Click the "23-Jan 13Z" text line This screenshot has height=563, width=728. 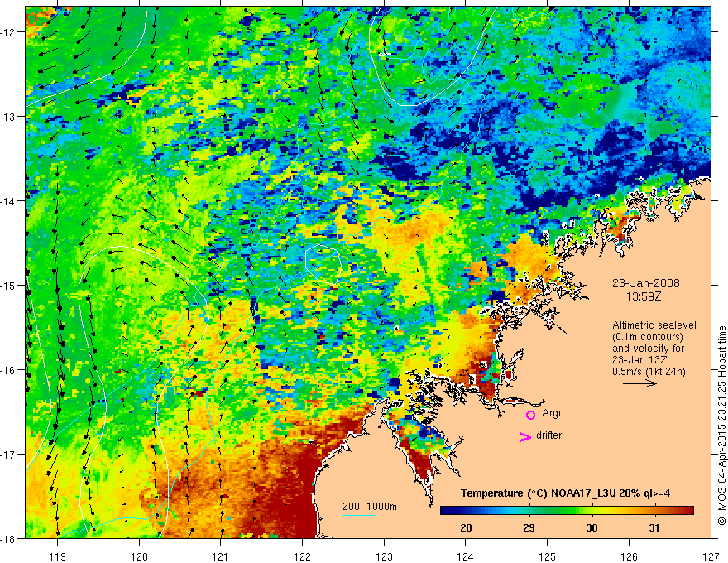pyautogui.click(x=641, y=360)
